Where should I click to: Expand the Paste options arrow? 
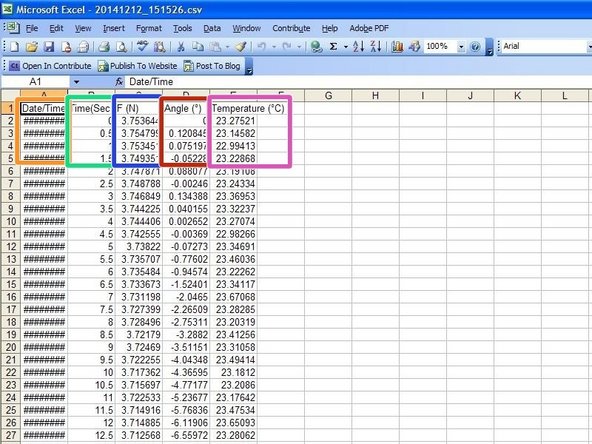click(227, 47)
